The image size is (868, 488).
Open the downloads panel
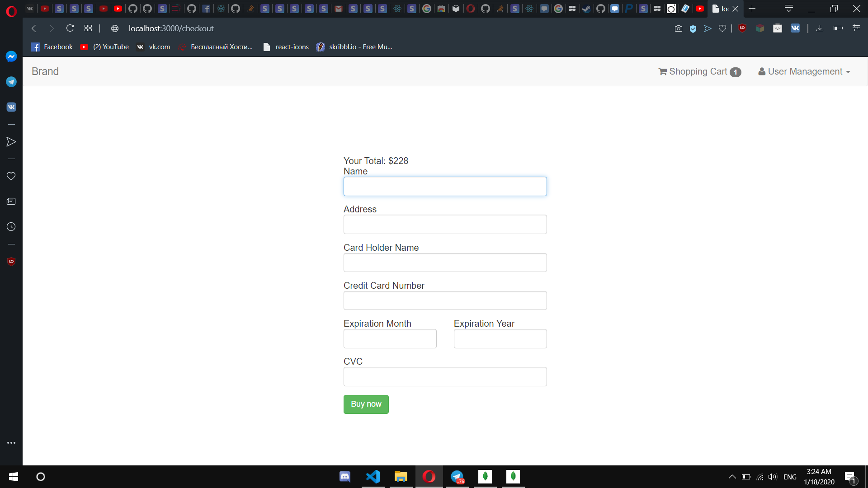click(x=820, y=28)
